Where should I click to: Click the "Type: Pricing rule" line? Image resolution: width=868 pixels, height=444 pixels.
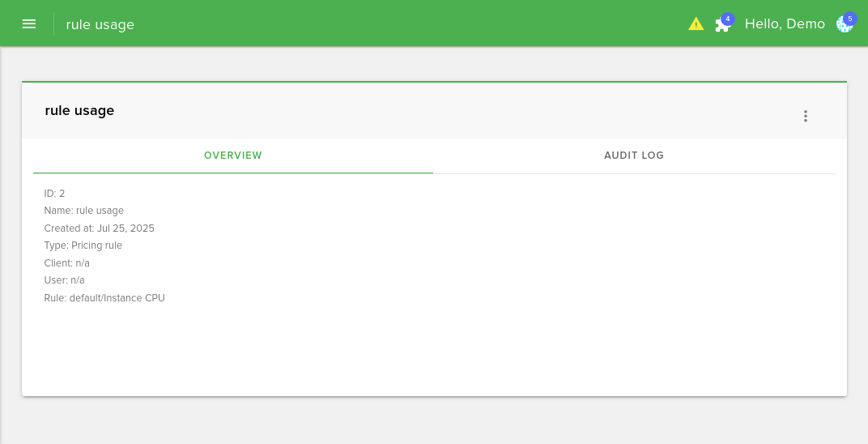point(83,245)
